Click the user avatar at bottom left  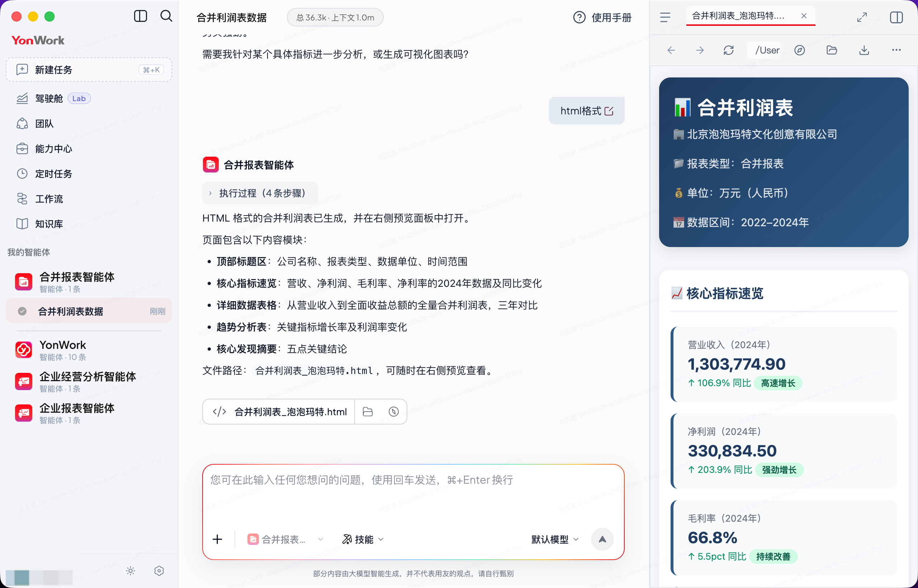(x=22, y=577)
